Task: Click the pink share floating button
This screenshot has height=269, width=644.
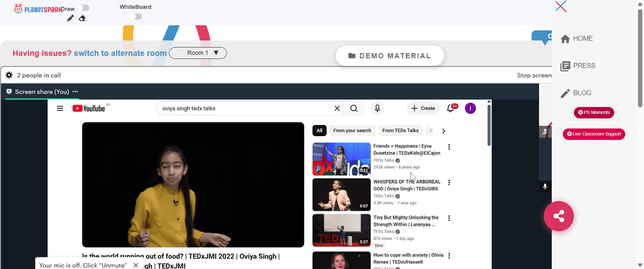Action: pyautogui.click(x=558, y=216)
